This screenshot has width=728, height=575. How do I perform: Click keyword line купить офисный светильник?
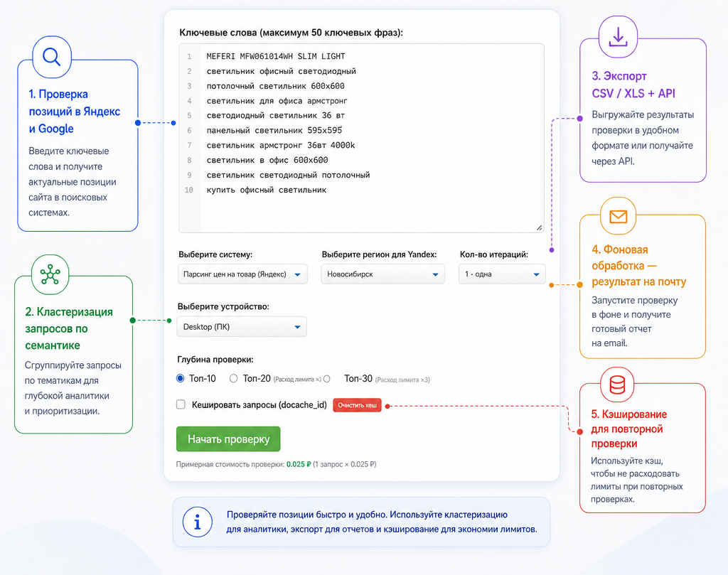click(267, 190)
